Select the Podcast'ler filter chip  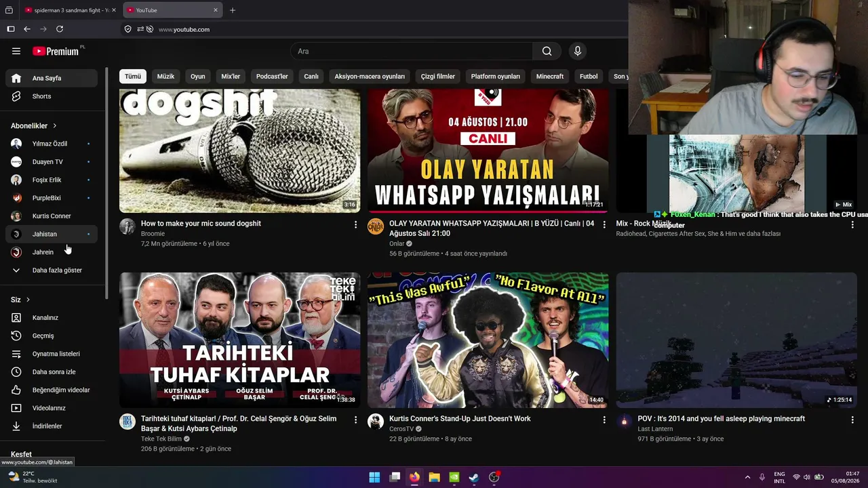pos(272,77)
